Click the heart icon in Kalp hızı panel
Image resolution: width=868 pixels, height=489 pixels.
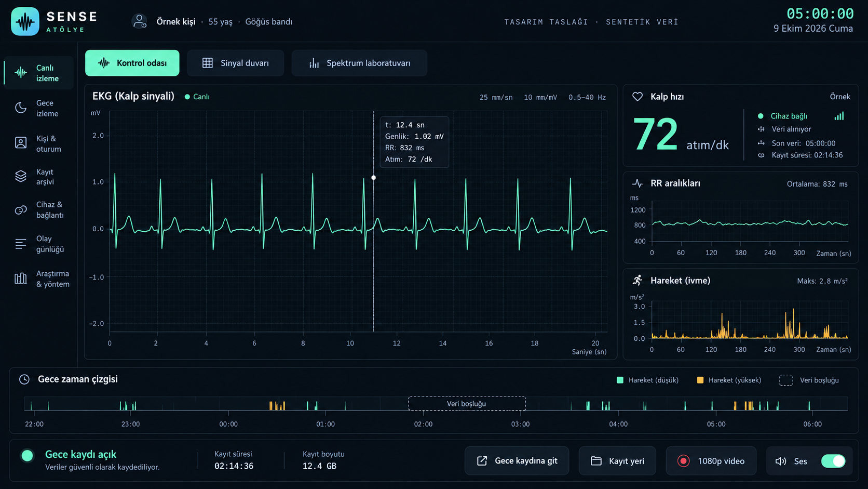638,97
